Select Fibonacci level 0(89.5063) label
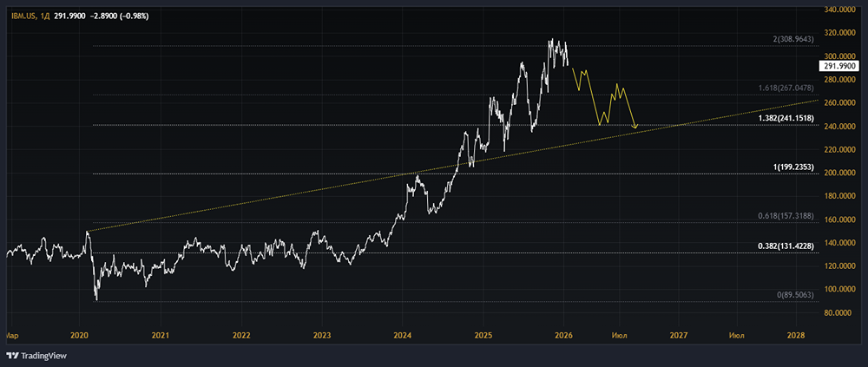This screenshot has height=367, width=868. (795, 295)
